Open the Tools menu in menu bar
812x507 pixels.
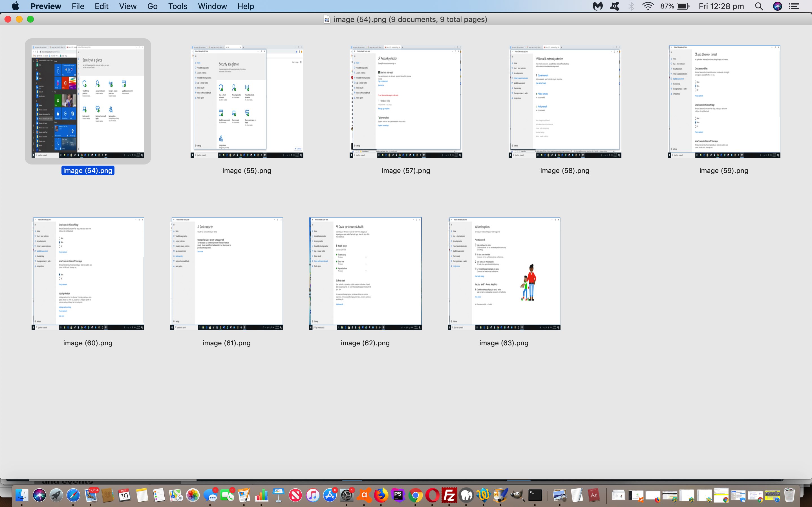(x=178, y=6)
